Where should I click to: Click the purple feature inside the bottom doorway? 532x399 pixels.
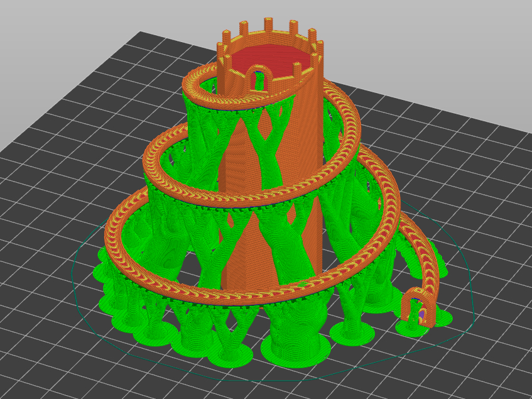pyautogui.click(x=421, y=315)
